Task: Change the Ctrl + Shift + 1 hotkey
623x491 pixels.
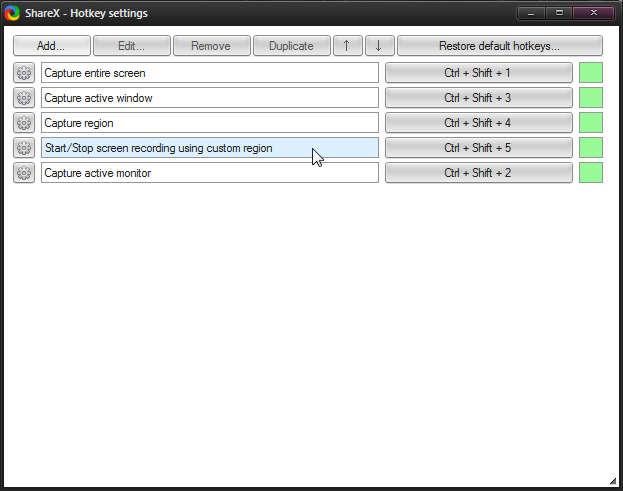Action: point(478,73)
